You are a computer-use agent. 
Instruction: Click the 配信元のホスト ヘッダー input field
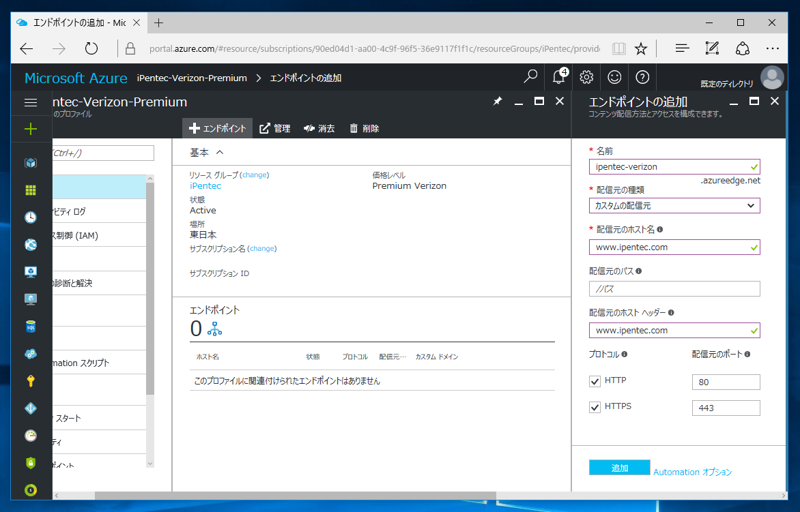pyautogui.click(x=674, y=330)
